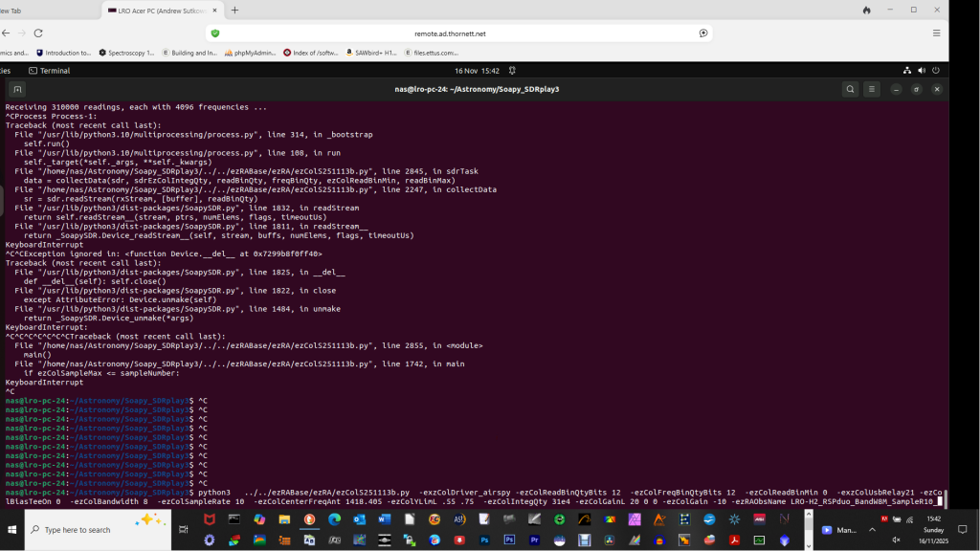The image size is (980, 551).
Task: Open the terminal hamburger menu
Action: [x=872, y=89]
